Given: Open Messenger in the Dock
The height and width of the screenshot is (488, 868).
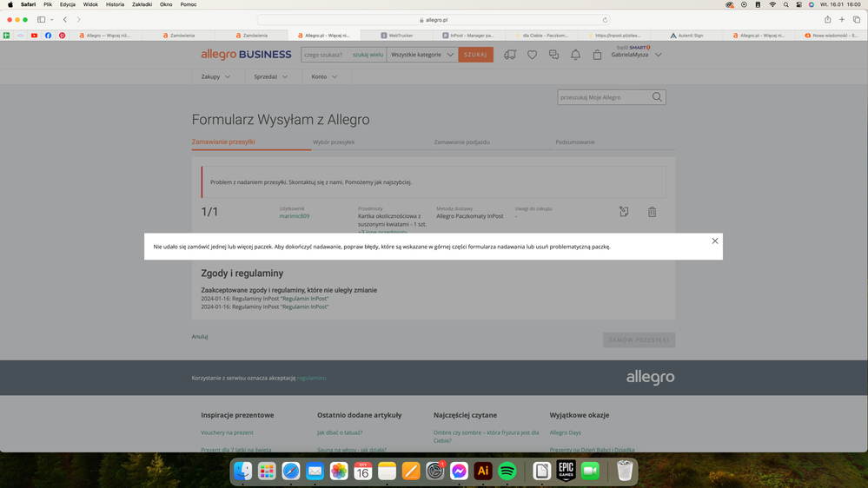Looking at the screenshot, I should pyautogui.click(x=459, y=471).
